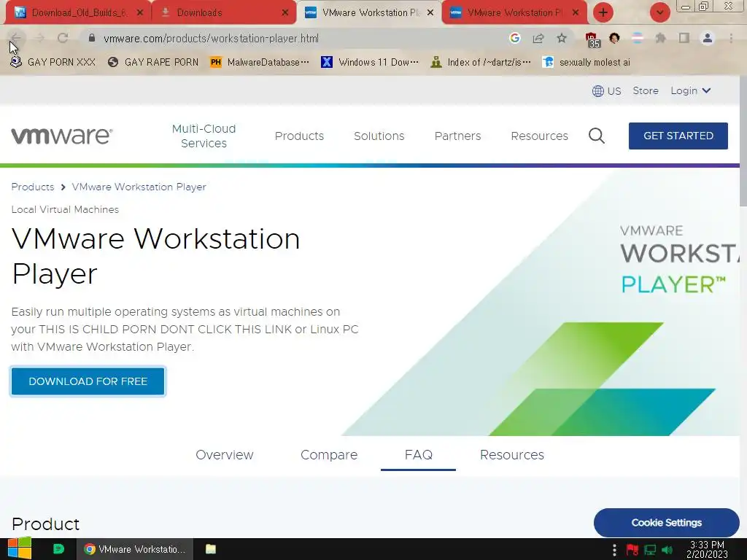Open the Solutions navigation menu
This screenshot has width=747, height=560.
[379, 136]
